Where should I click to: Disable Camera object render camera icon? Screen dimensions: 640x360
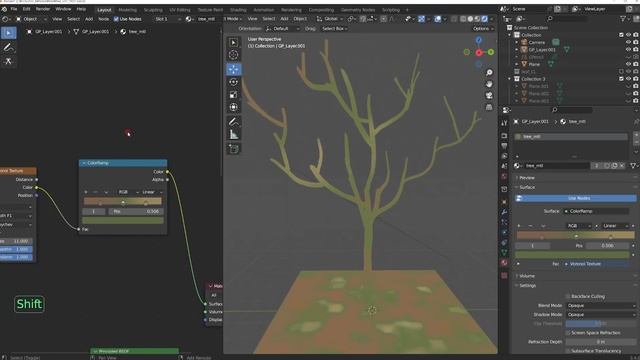pyautogui.click(x=636, y=42)
